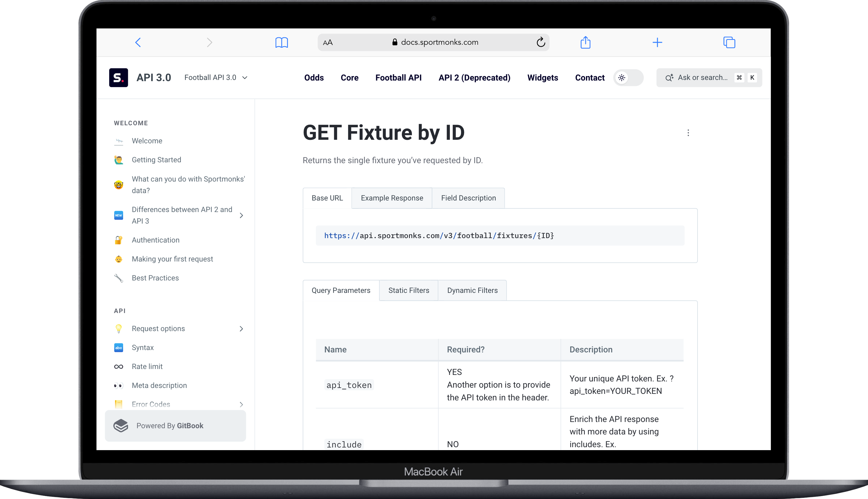This screenshot has width=868, height=499.
Task: Open the Rate limit sidebar page
Action: point(147,367)
